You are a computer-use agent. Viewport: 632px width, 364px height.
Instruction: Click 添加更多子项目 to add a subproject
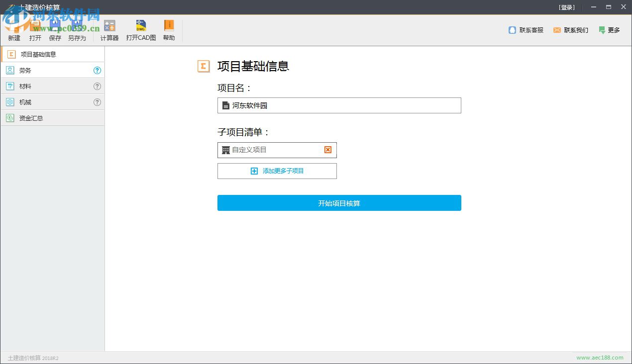[277, 171]
